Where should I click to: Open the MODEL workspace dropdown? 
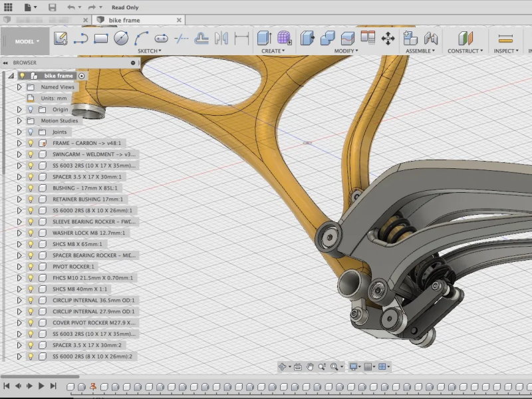click(25, 41)
